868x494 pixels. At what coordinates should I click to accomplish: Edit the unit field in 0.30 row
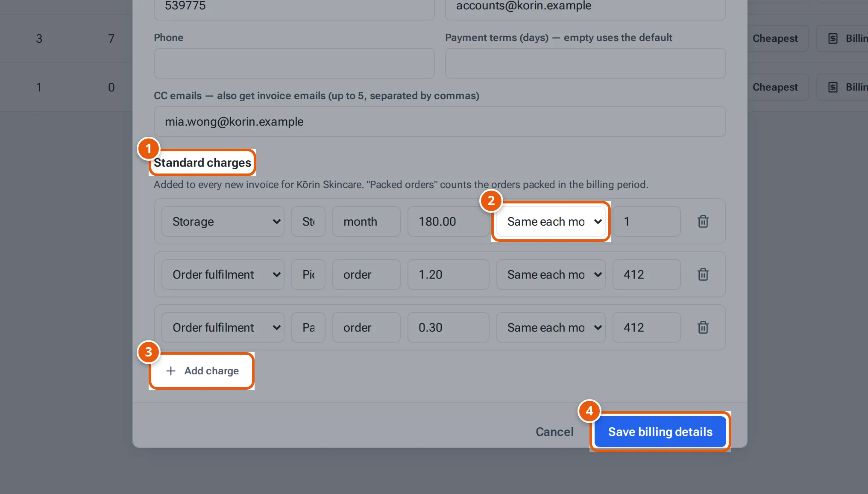pos(367,327)
